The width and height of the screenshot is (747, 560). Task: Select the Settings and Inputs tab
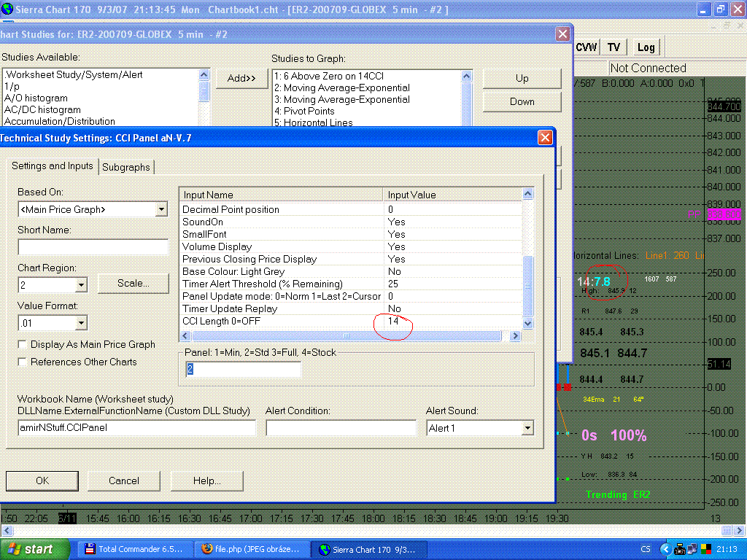click(x=53, y=166)
